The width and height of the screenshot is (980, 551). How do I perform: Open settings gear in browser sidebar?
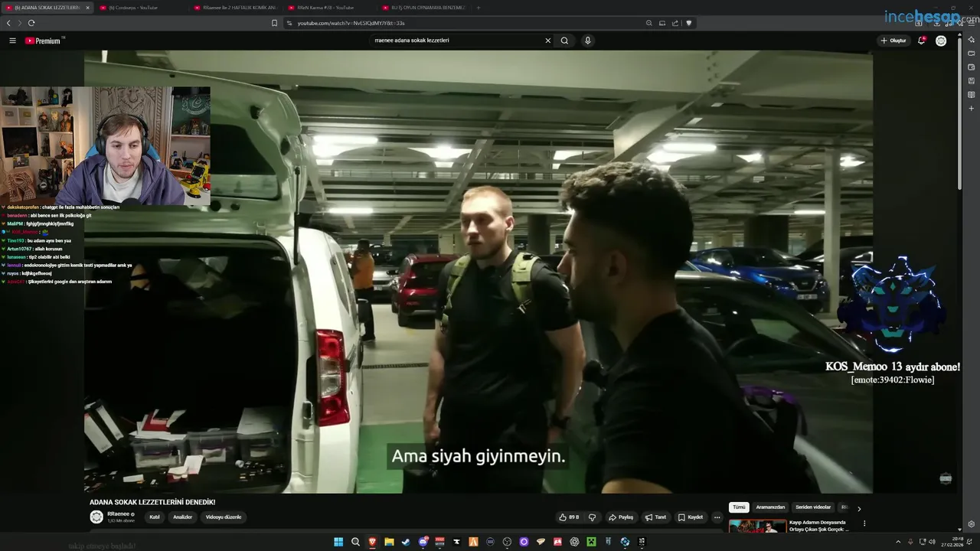point(971,524)
